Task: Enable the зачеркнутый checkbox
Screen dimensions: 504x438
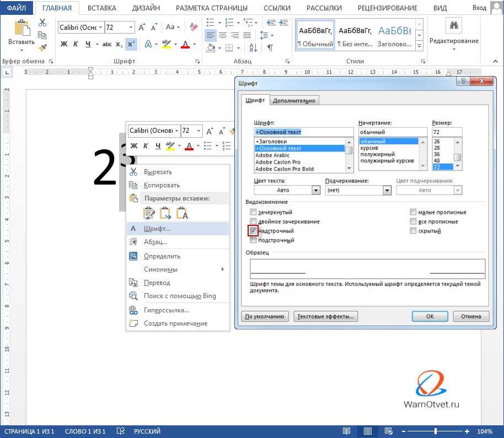Action: point(253,212)
